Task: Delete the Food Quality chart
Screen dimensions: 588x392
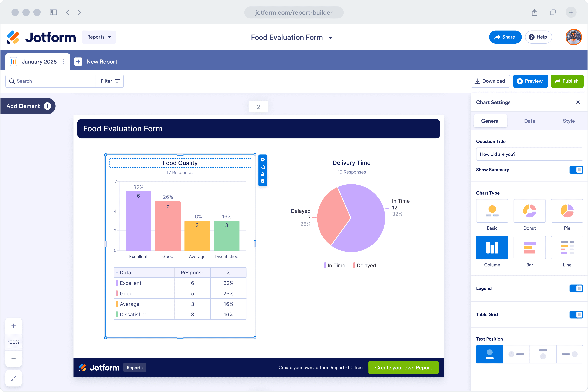Action: coord(263,181)
